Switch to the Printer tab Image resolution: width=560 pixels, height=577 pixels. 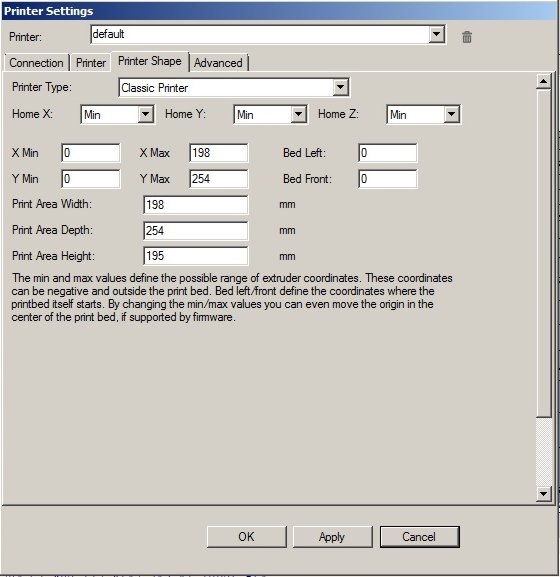point(91,63)
